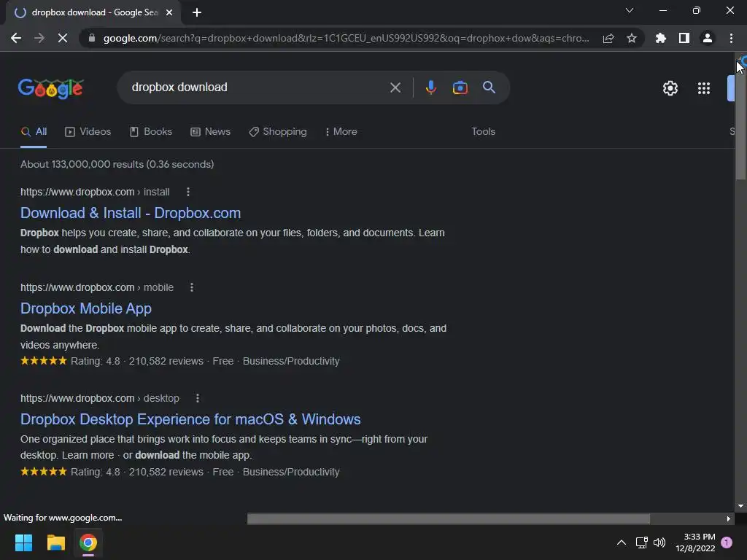The width and height of the screenshot is (747, 560).
Task: Open the network status tray icon
Action: click(641, 542)
